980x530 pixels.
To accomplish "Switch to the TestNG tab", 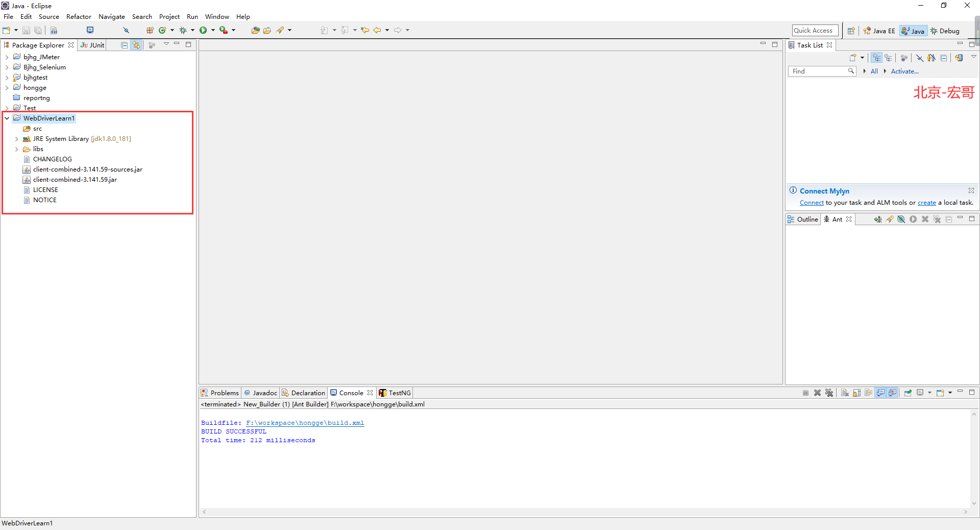I will pos(395,393).
